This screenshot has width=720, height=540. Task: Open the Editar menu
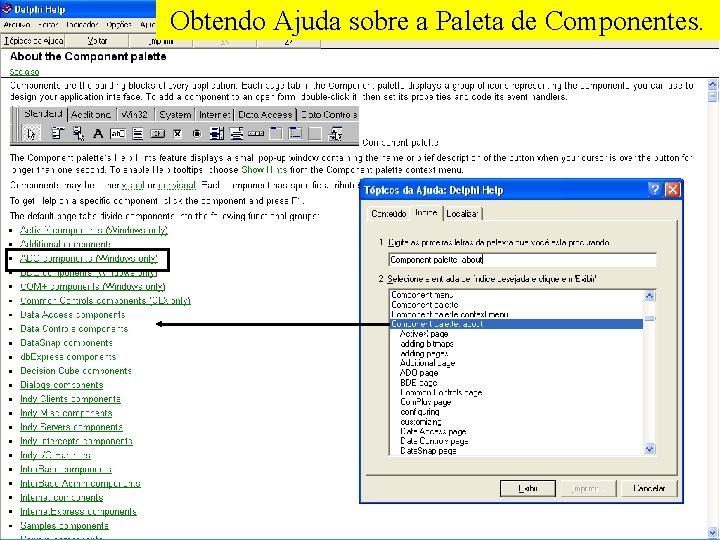pyautogui.click(x=48, y=25)
